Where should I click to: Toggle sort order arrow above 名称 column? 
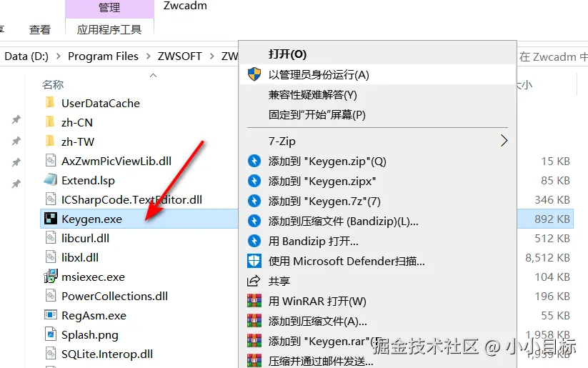point(153,76)
